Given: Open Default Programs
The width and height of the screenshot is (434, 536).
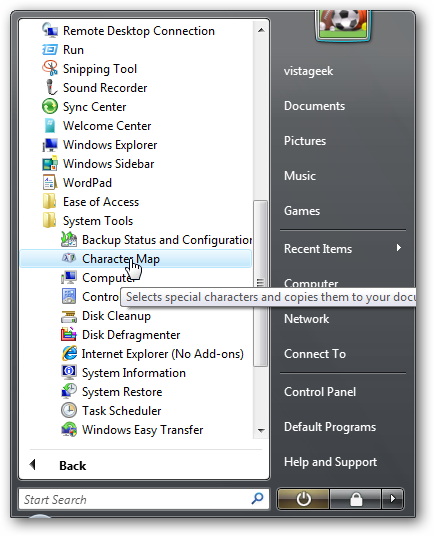Looking at the screenshot, I should click(x=330, y=427).
